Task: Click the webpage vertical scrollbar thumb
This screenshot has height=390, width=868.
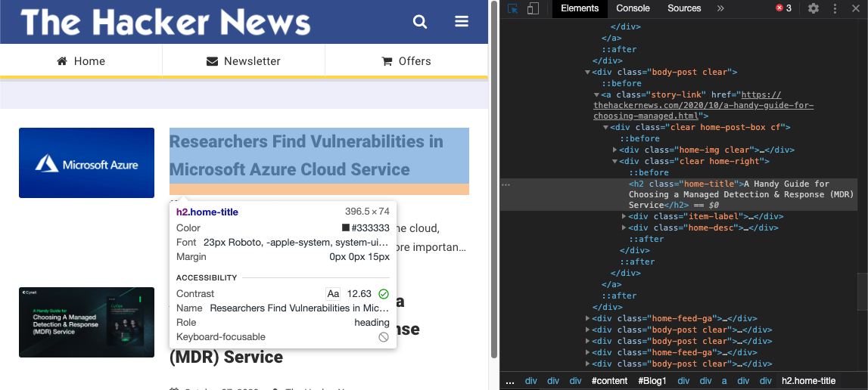Action: (x=494, y=181)
